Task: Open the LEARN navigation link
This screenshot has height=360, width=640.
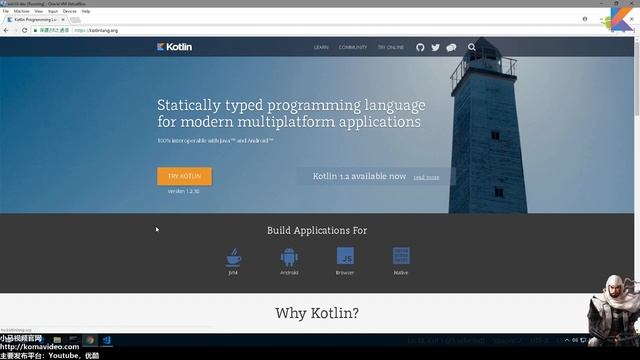Action: (x=321, y=47)
